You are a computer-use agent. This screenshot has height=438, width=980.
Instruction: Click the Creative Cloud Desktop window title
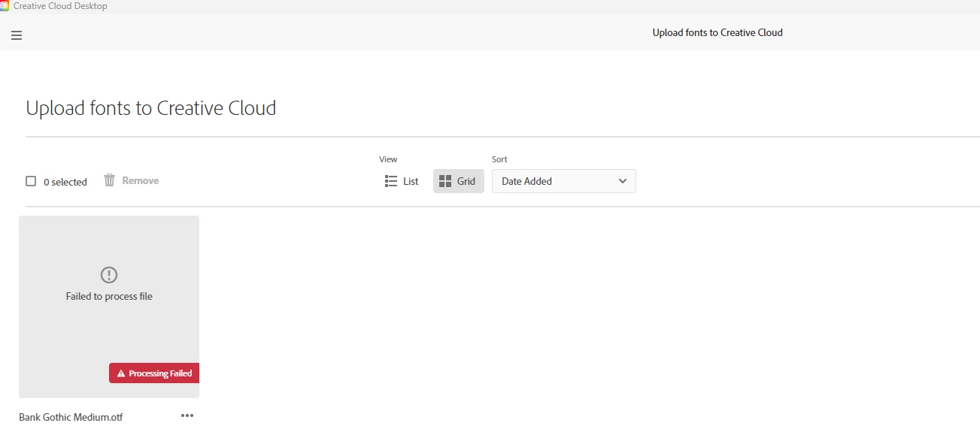(x=60, y=6)
